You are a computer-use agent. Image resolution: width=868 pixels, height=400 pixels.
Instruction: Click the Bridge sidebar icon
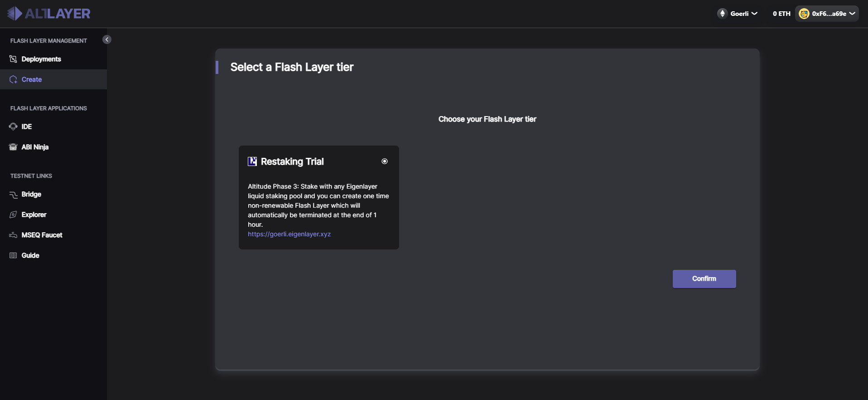[13, 194]
